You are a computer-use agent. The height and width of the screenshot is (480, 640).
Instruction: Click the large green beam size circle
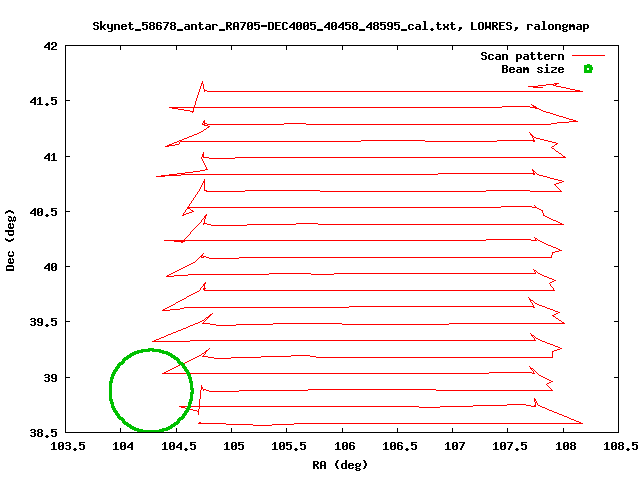tap(151, 390)
